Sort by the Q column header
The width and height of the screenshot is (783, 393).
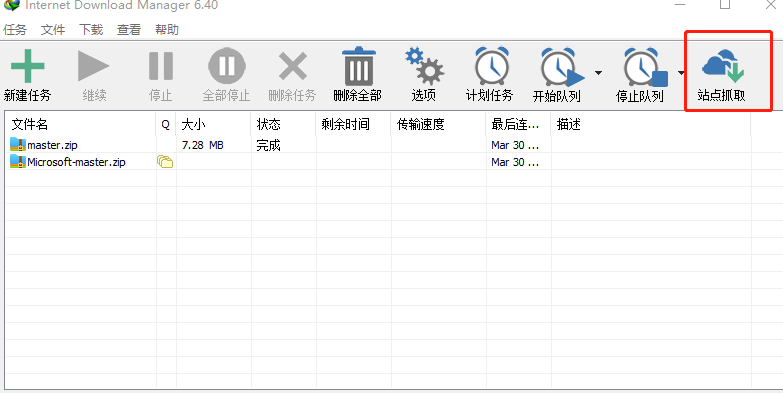pyautogui.click(x=166, y=124)
